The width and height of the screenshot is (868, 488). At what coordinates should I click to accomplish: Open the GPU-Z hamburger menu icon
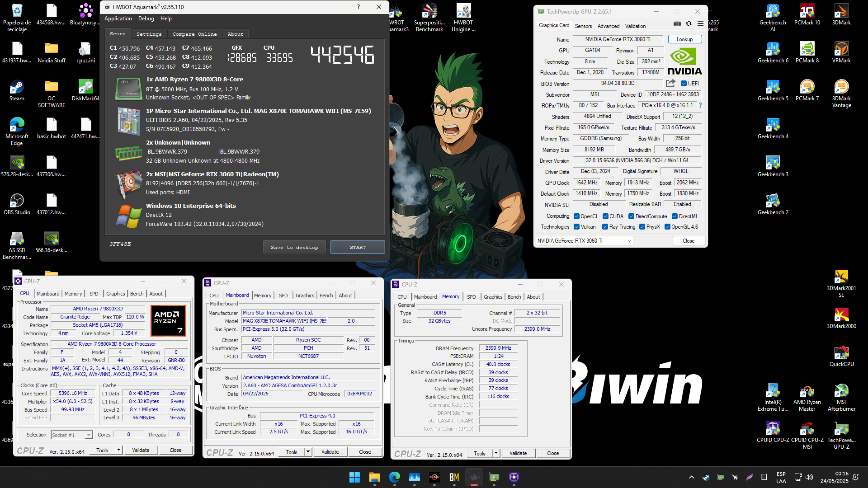(x=700, y=24)
